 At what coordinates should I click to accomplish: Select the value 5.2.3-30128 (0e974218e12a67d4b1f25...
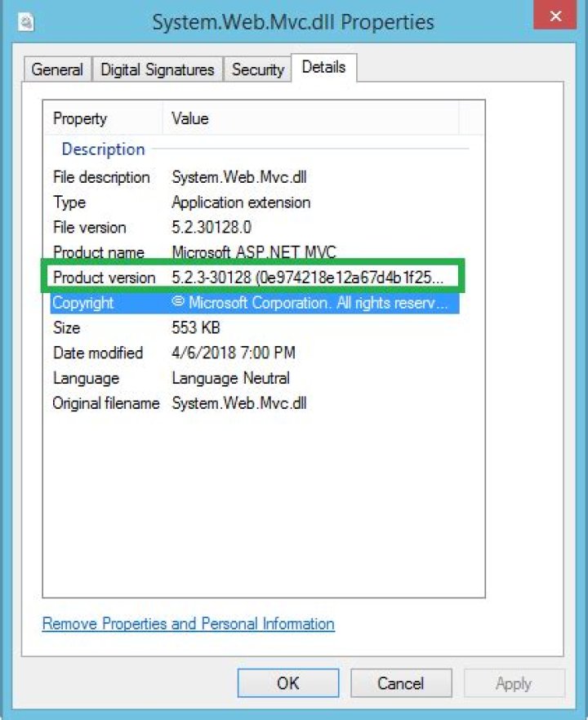click(x=308, y=278)
